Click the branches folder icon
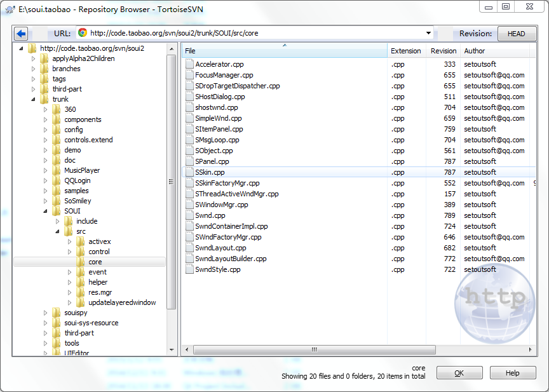The width and height of the screenshot is (549, 392). tap(44, 69)
